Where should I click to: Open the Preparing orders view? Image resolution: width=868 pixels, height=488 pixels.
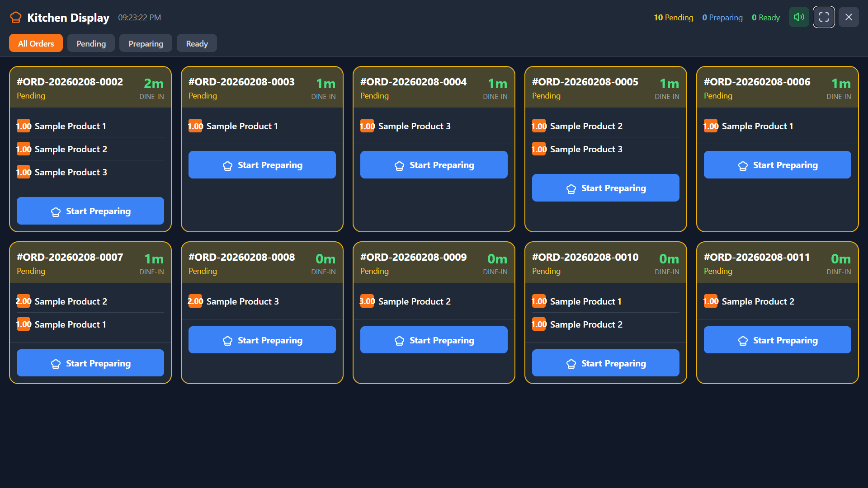tap(146, 43)
